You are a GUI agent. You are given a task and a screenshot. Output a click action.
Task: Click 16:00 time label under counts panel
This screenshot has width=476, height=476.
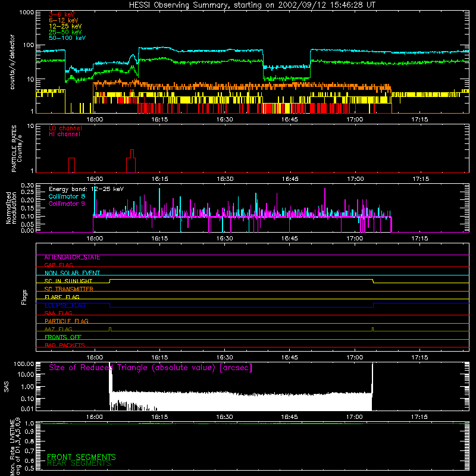click(x=95, y=120)
